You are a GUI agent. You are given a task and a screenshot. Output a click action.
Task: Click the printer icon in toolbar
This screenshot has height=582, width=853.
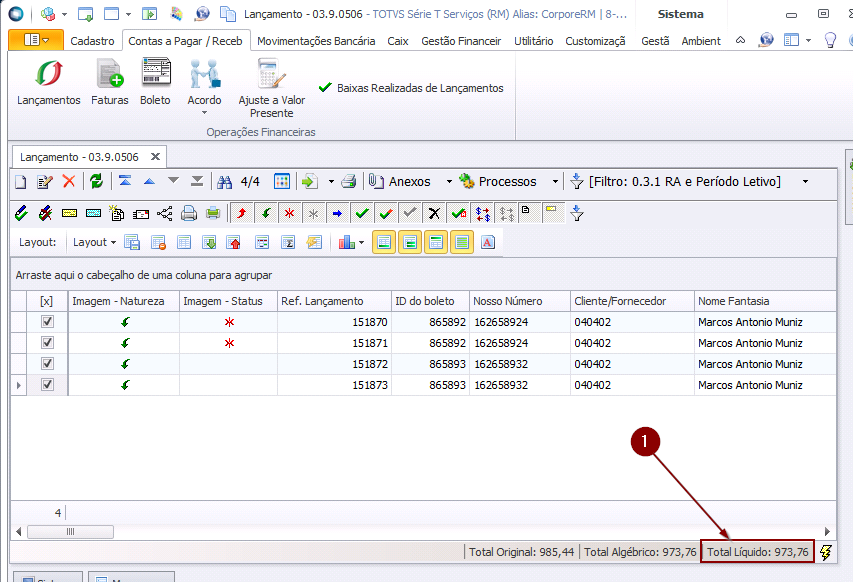click(349, 181)
